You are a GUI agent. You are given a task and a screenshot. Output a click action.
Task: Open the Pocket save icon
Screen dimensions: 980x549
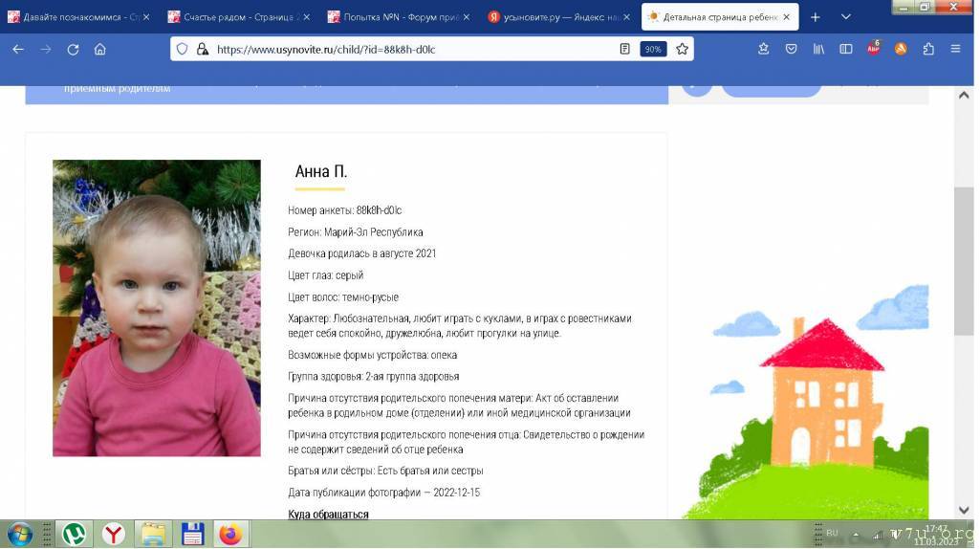[x=791, y=49]
